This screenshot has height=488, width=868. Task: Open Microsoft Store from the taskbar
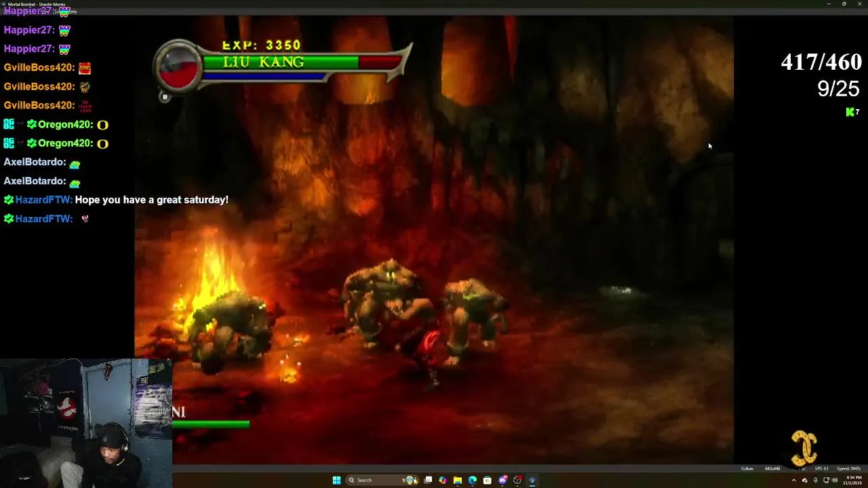(488, 480)
